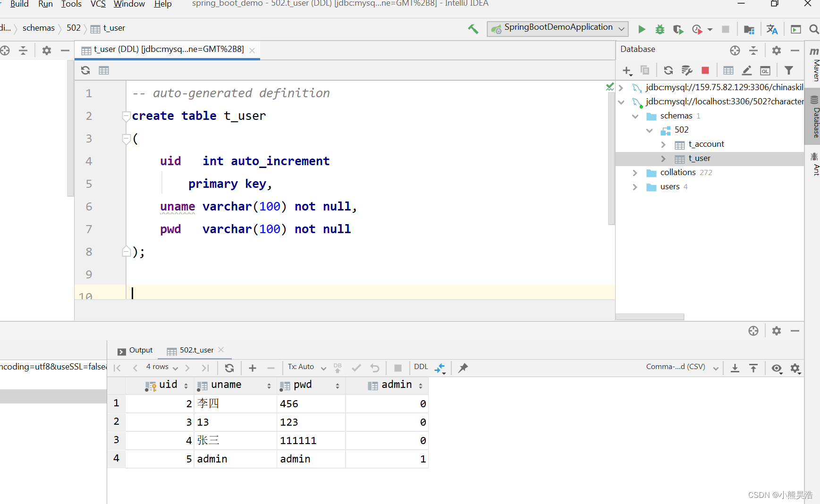The image size is (820, 504).
Task: Refresh the Database panel
Action: click(668, 70)
